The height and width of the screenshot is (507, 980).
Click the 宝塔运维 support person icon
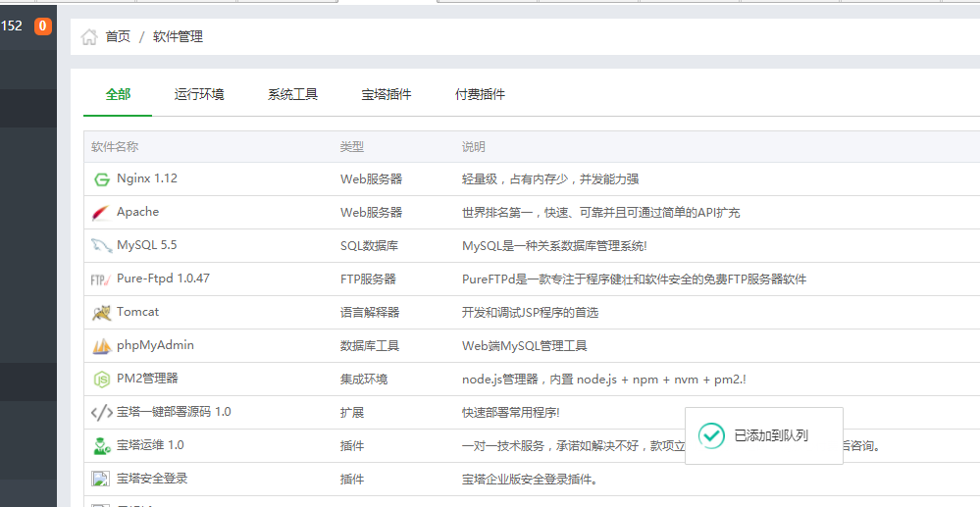pyautogui.click(x=101, y=446)
